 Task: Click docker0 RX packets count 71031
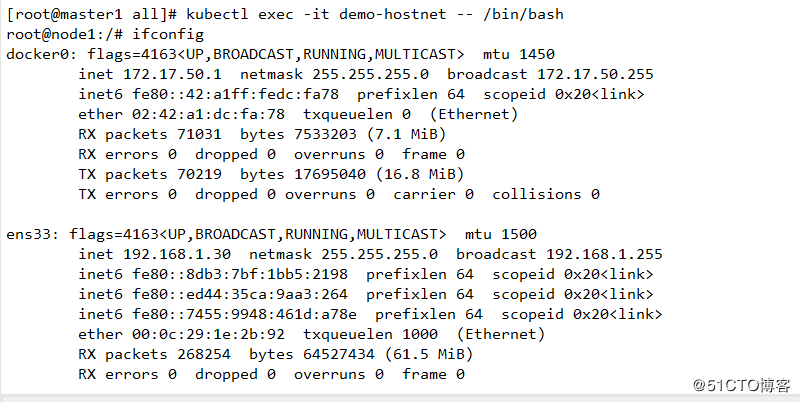tap(199, 134)
